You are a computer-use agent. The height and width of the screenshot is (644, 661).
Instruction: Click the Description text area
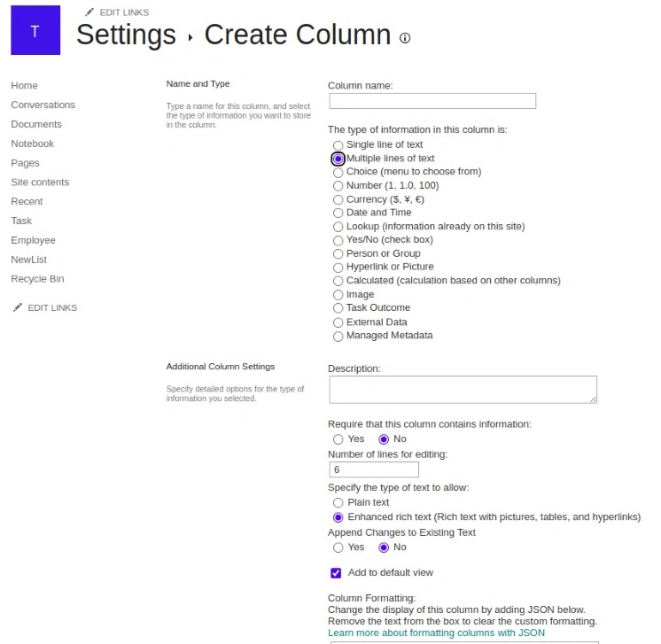click(463, 390)
